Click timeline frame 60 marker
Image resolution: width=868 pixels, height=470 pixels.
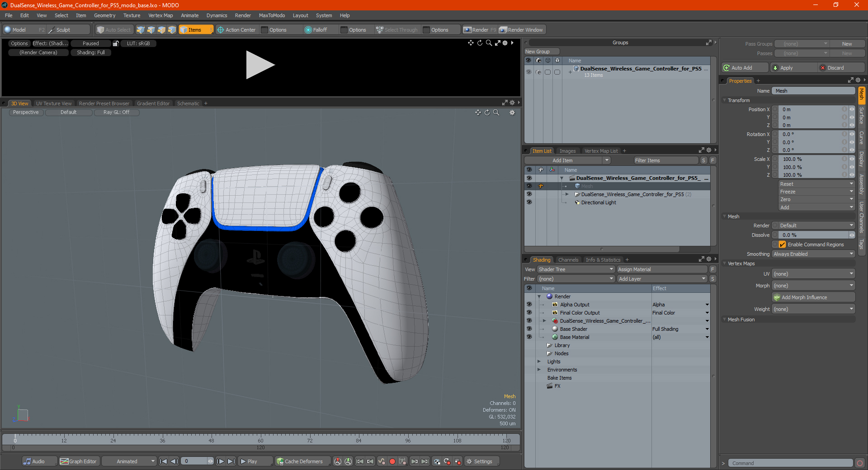coord(260,440)
